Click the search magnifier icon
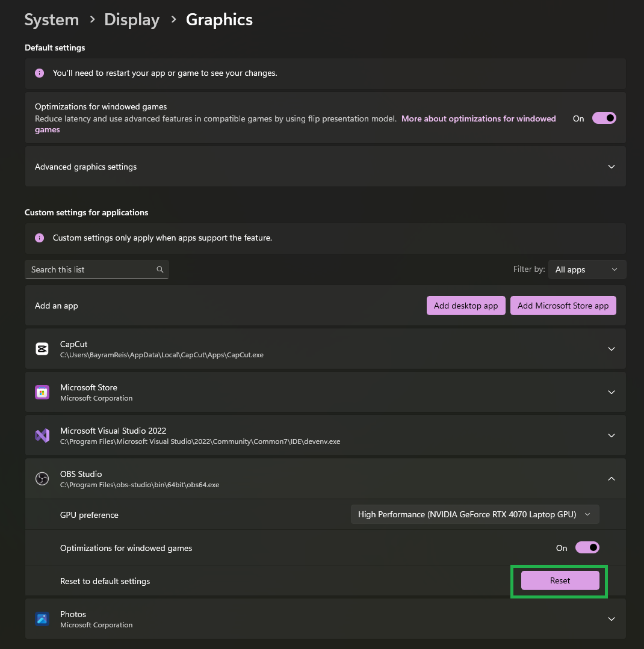Image resolution: width=644 pixels, height=649 pixels. point(160,269)
